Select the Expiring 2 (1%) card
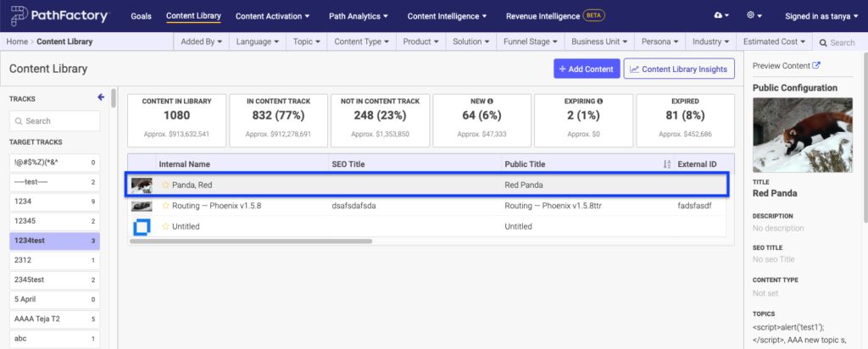 coord(583,120)
